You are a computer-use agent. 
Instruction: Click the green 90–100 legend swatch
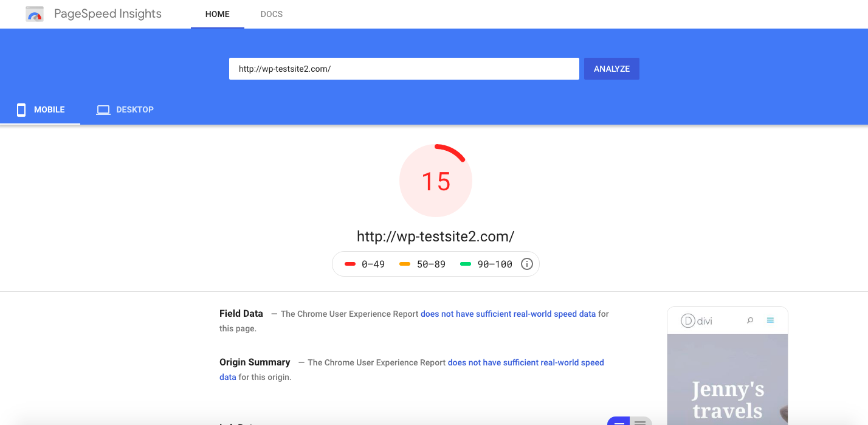(x=466, y=264)
